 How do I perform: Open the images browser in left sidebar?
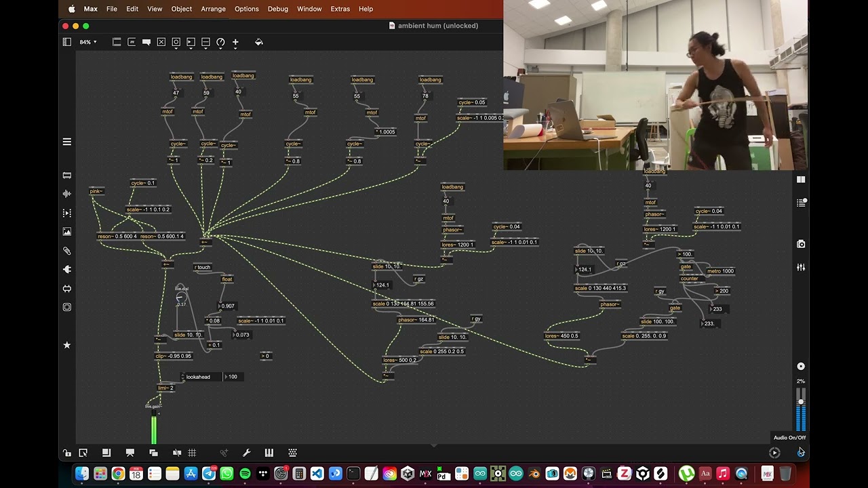point(67,232)
